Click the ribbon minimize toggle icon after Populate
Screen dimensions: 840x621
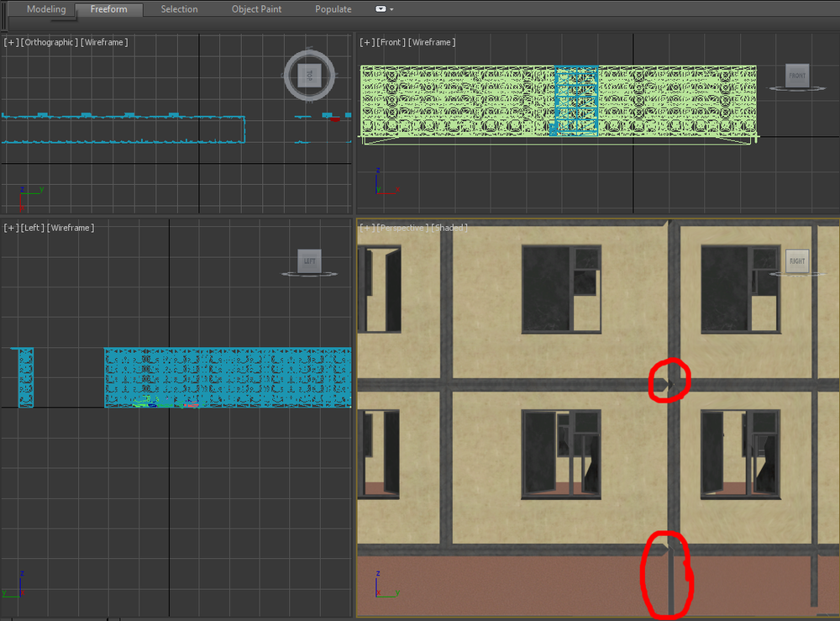coord(381,9)
